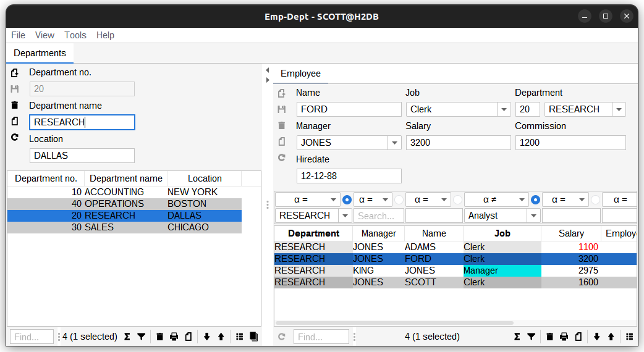Screen dimensions: 644x352
Task: Click the print icon in the Departments bottom toolbar
Action: pos(174,337)
